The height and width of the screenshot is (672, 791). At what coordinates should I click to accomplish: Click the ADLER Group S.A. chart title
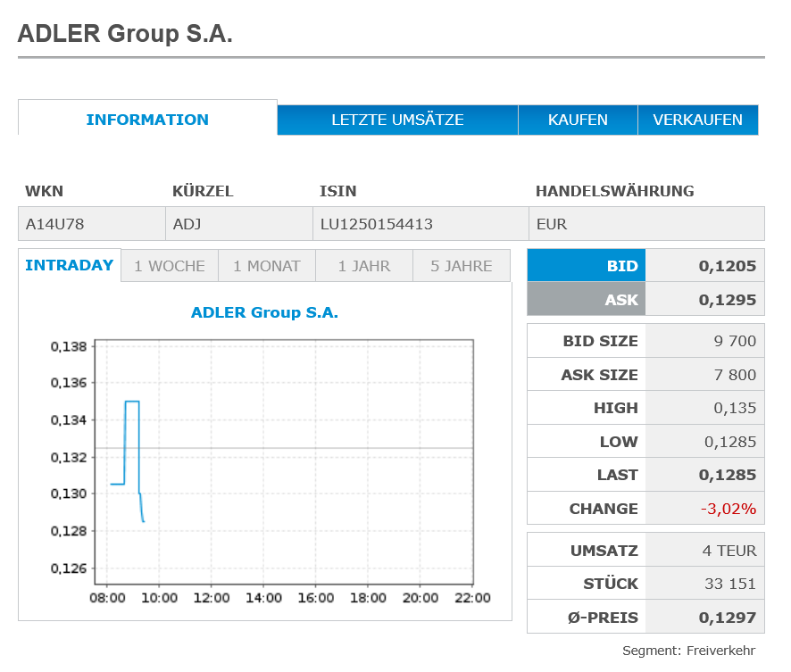tap(264, 312)
